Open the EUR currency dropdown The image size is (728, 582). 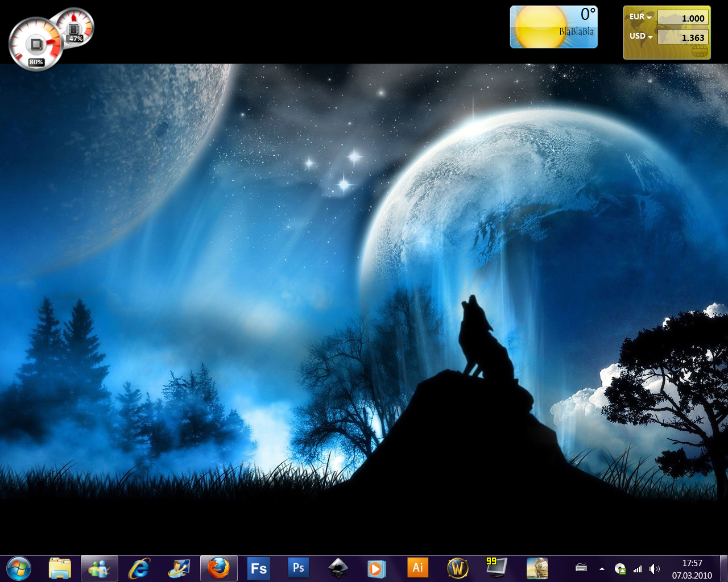click(640, 17)
